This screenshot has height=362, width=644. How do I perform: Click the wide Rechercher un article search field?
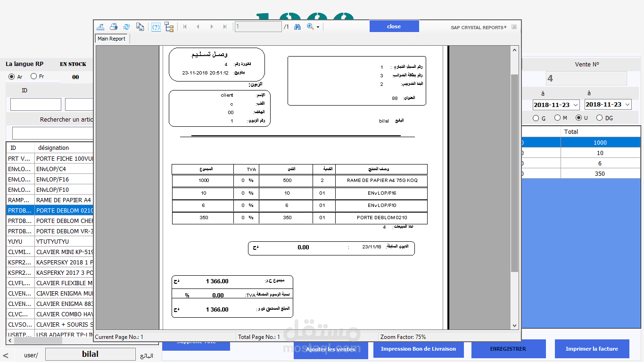pyautogui.click(x=53, y=133)
